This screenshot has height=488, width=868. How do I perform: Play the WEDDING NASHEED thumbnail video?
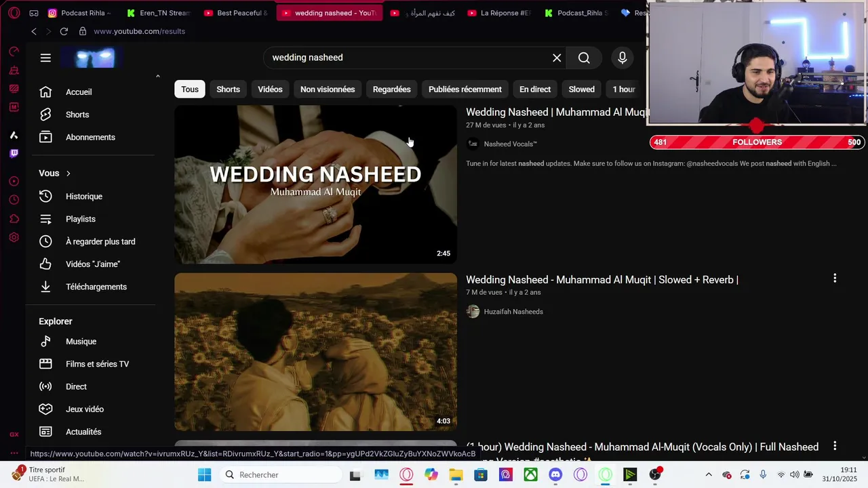tap(315, 184)
